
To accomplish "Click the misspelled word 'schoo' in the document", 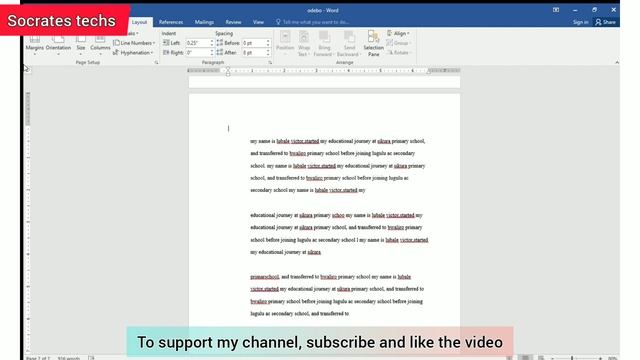I will coord(338,215).
